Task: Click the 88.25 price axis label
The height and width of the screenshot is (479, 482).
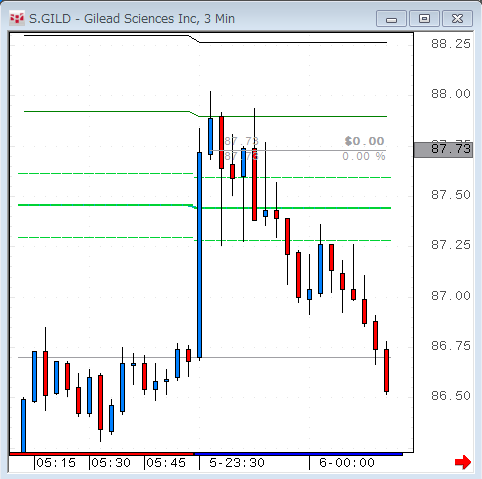Action: click(x=451, y=44)
